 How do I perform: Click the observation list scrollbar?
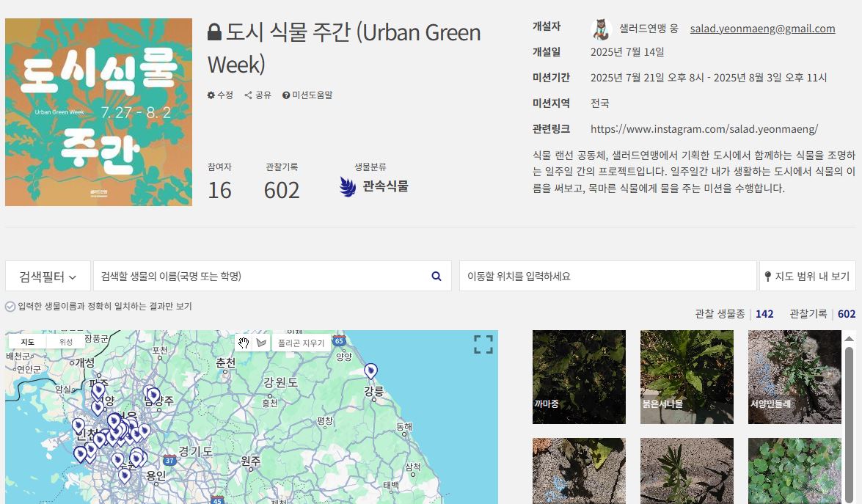pos(850,423)
